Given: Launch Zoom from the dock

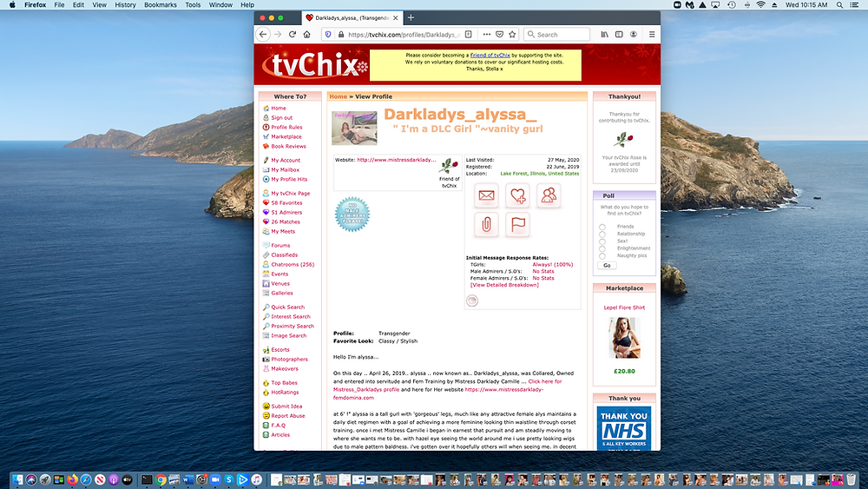Looking at the screenshot, I should (x=215, y=479).
